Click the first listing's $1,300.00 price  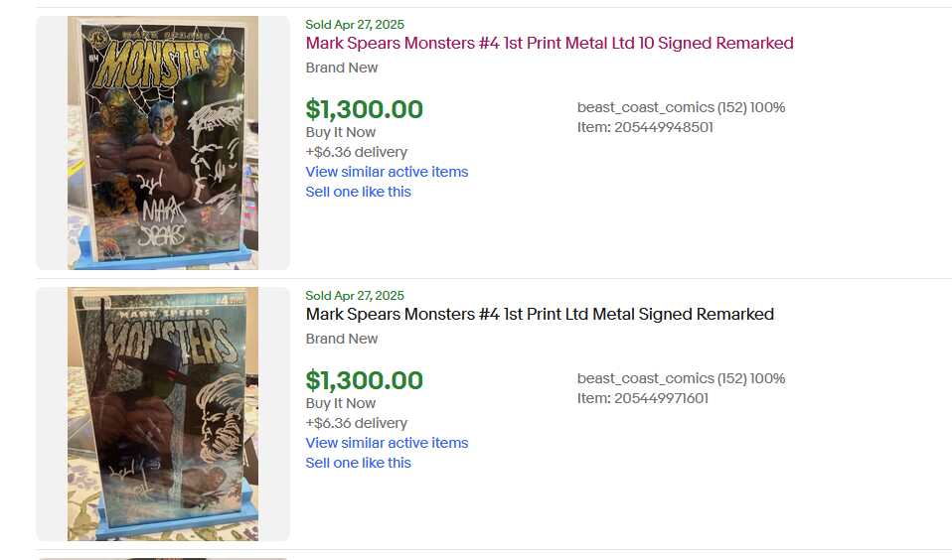coord(365,109)
